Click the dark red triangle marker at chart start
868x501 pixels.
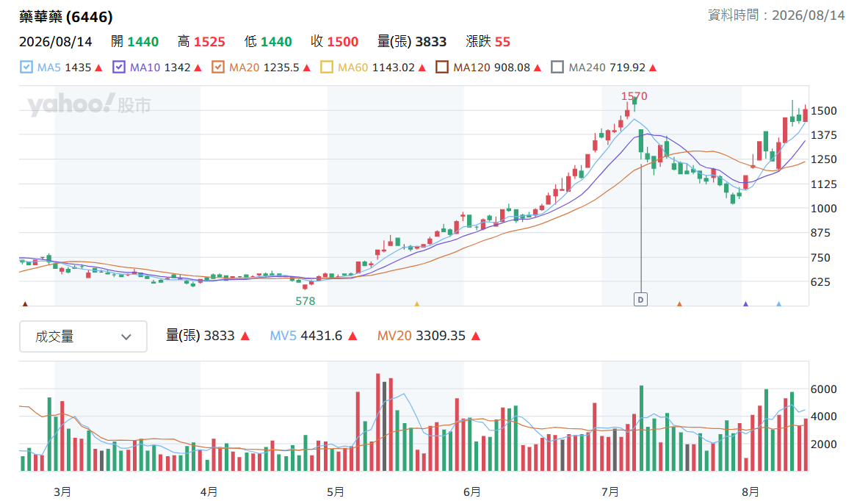[x=24, y=304]
